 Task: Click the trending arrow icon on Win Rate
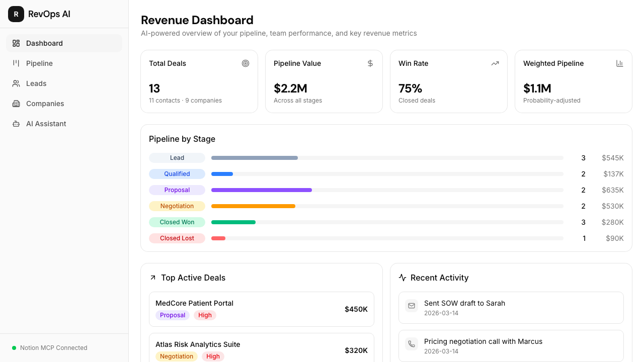pos(495,63)
